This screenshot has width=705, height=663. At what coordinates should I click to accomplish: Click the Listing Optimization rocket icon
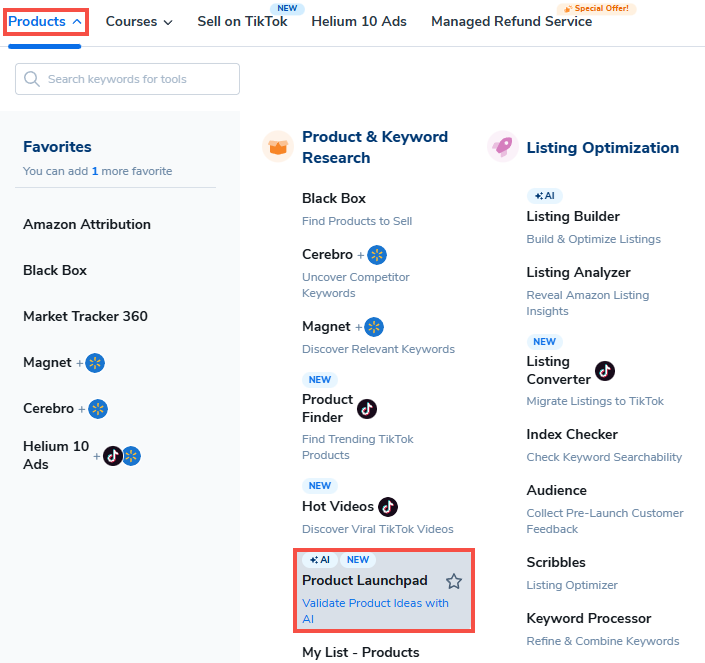502,147
